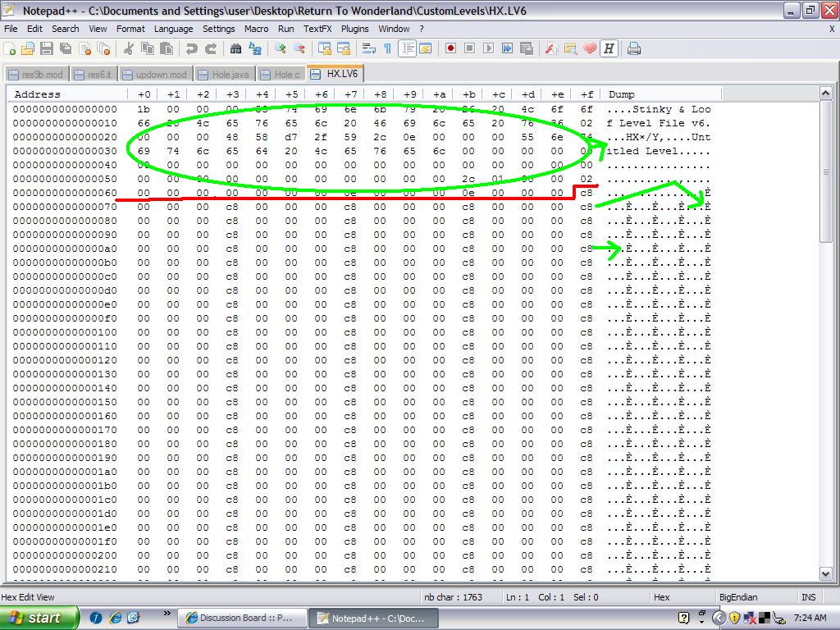Screen dimensions: 840x630
Task: Switch to the updown.mod tab
Action: click(155, 75)
